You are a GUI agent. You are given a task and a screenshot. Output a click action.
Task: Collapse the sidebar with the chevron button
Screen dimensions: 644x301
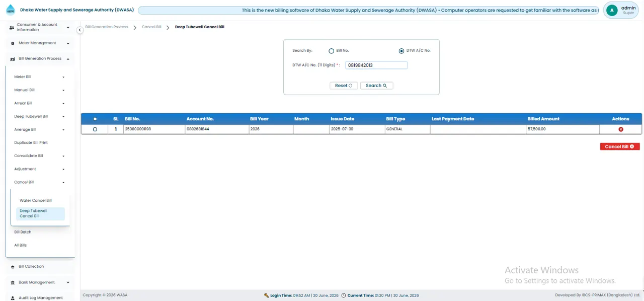(79, 30)
